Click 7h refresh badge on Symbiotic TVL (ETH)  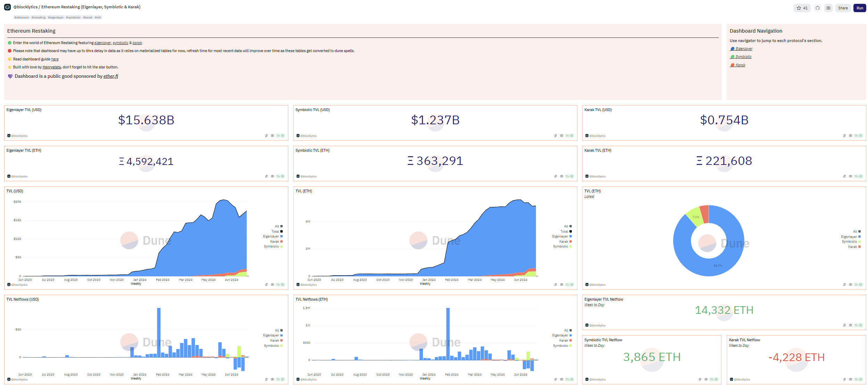pyautogui.click(x=569, y=176)
